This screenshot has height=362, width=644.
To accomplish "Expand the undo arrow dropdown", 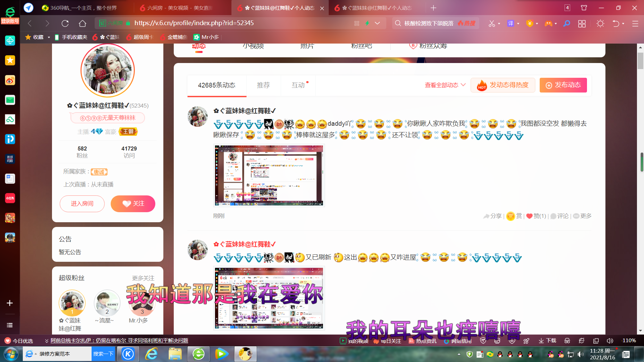I will pyautogui.click(x=623, y=23).
